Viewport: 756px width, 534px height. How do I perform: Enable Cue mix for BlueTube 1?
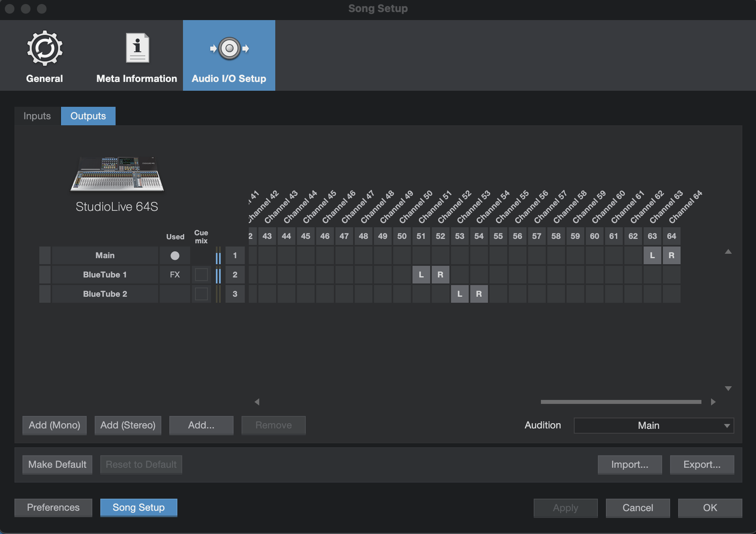pyautogui.click(x=201, y=275)
